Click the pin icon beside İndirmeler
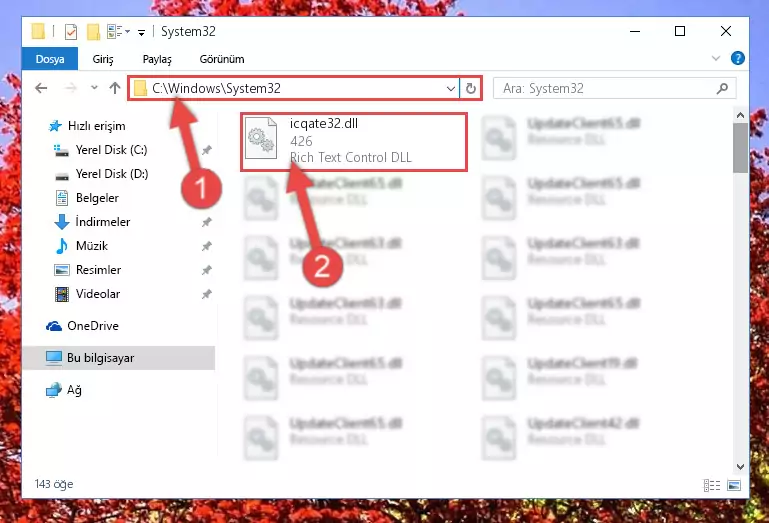 pyautogui.click(x=206, y=222)
